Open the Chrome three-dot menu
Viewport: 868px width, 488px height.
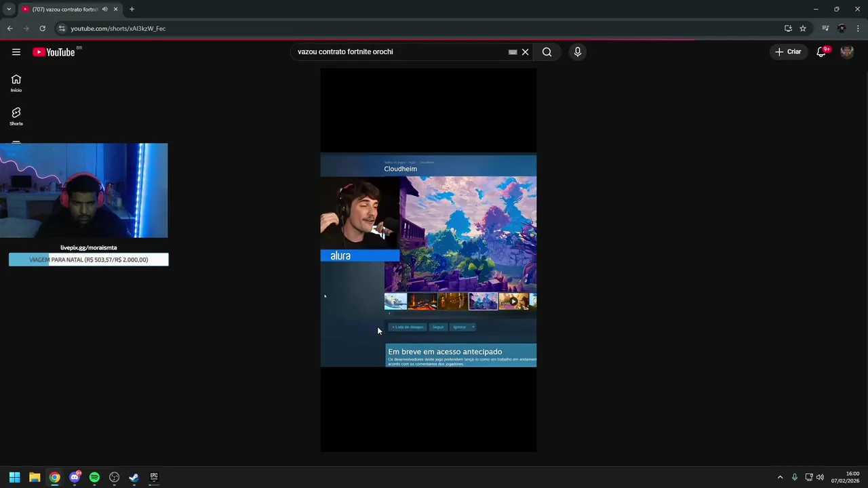[859, 28]
